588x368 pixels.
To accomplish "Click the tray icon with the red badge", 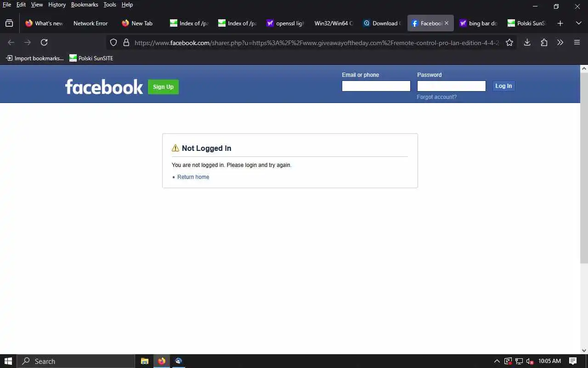I will (508, 361).
